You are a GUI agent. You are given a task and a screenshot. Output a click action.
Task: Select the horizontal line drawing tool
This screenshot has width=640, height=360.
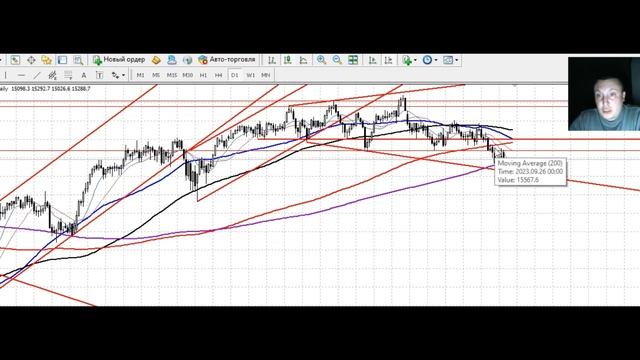22,75
